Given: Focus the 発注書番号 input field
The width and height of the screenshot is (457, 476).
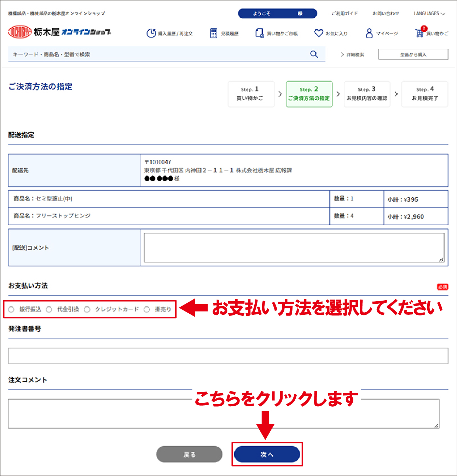Looking at the screenshot, I should click(x=228, y=356).
